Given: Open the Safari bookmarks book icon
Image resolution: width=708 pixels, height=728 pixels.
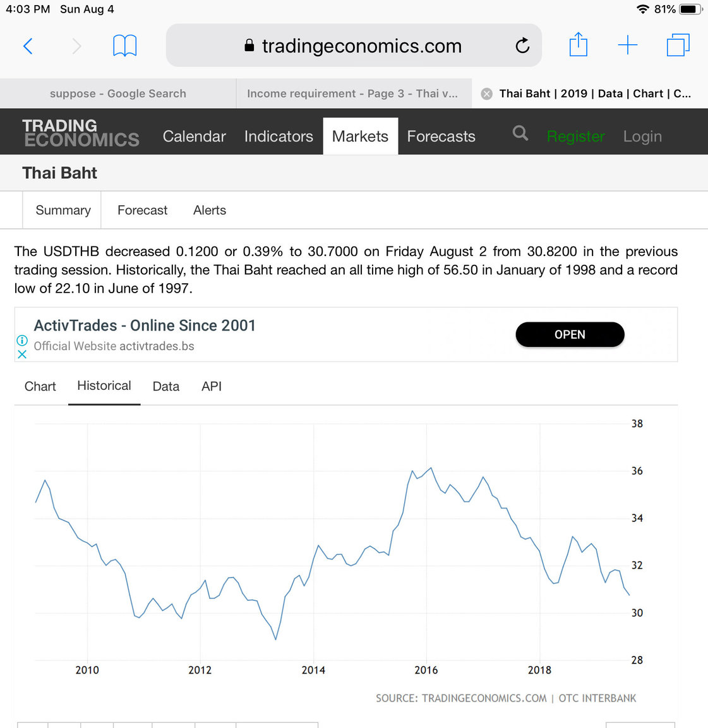Looking at the screenshot, I should click(x=124, y=46).
